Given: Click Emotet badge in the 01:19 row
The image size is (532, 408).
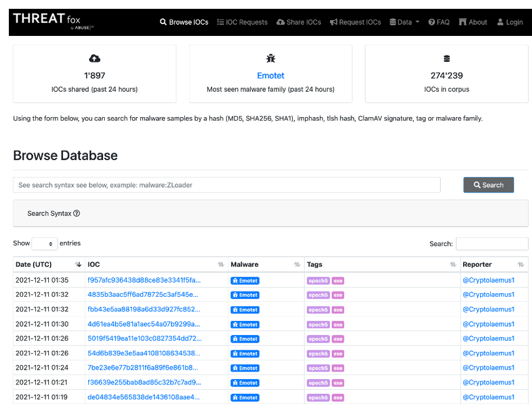Looking at the screenshot, I should tap(245, 397).
